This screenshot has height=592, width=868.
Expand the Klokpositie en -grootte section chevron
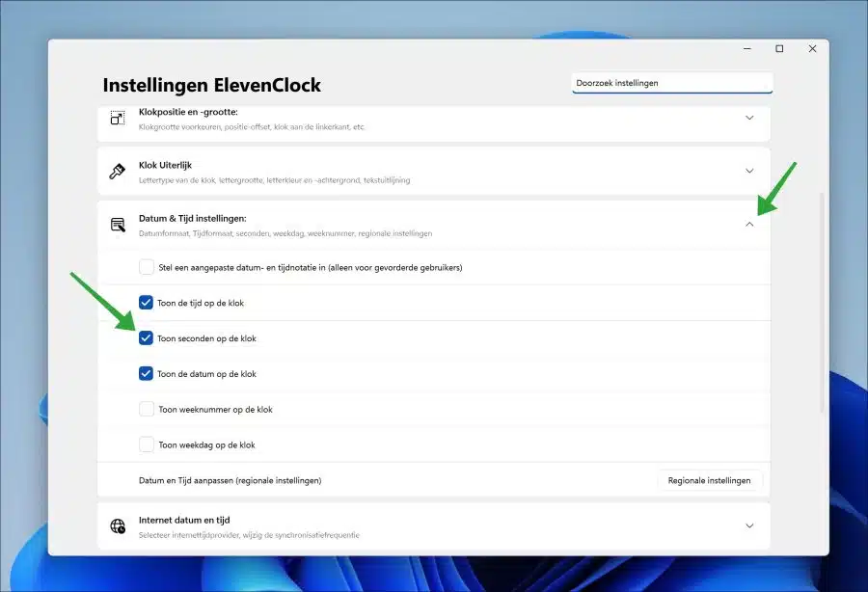(749, 118)
